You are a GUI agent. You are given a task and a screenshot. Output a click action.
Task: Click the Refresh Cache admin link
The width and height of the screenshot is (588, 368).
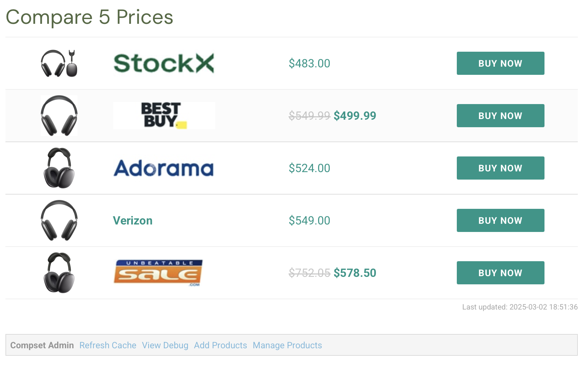pos(108,345)
